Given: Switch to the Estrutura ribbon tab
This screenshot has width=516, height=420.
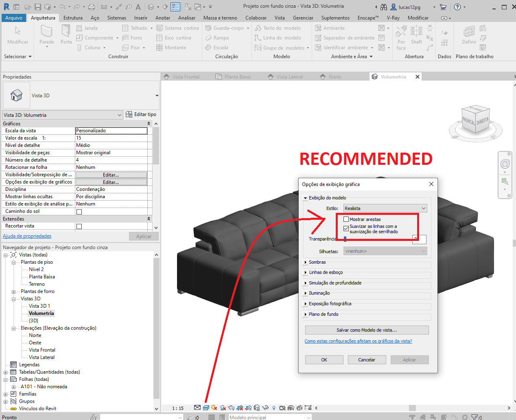Looking at the screenshot, I should coord(73,17).
